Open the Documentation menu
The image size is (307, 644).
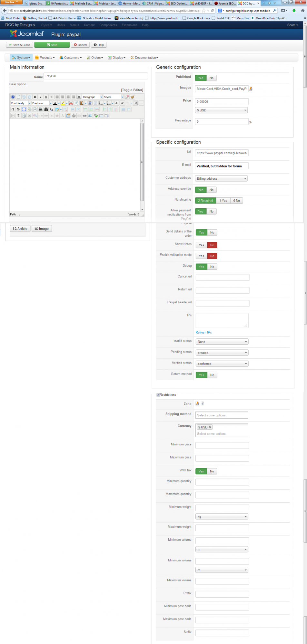click(x=144, y=58)
